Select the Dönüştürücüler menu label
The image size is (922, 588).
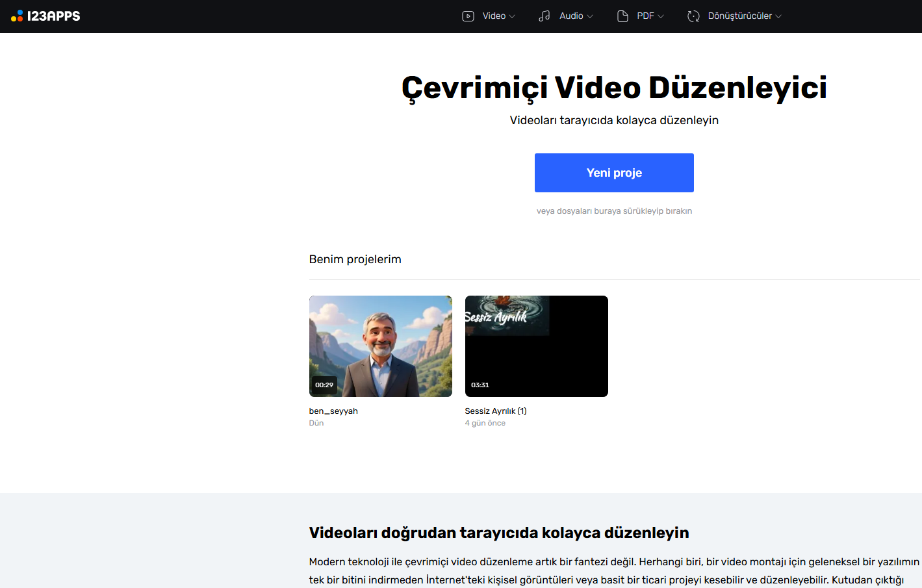pos(739,16)
